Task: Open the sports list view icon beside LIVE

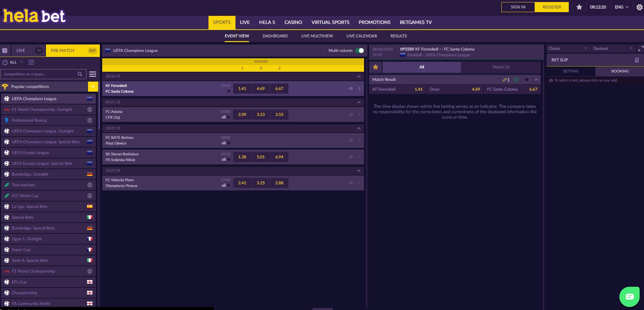Action: 5,51
